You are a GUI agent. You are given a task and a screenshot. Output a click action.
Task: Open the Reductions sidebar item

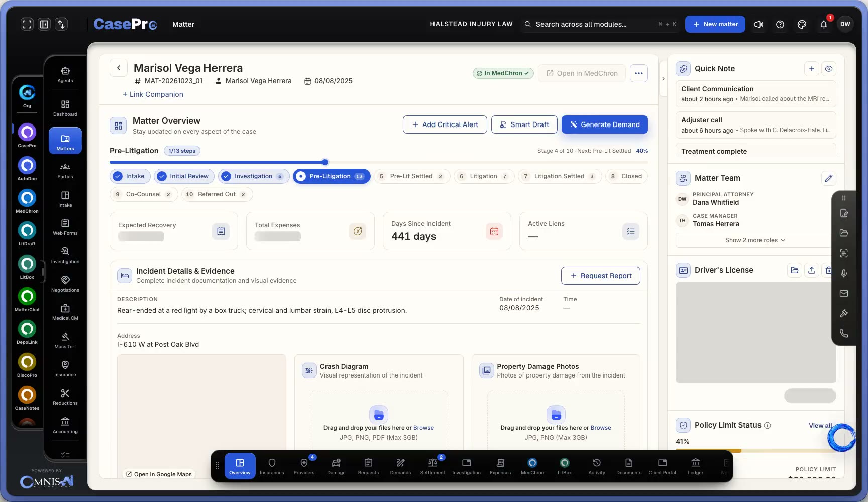[x=65, y=397]
